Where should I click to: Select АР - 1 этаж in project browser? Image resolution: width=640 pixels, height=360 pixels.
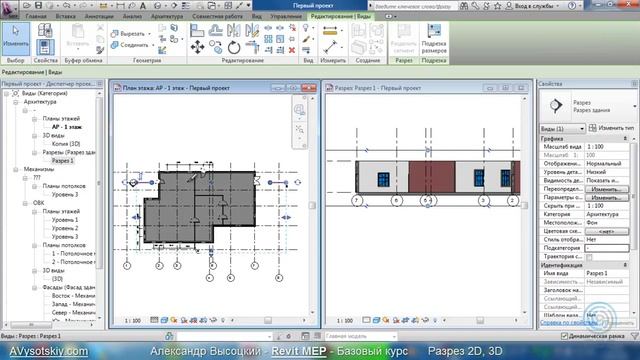(x=67, y=127)
